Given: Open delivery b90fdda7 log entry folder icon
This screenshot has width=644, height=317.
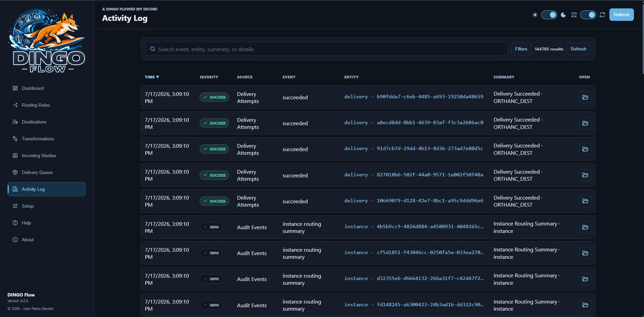Looking at the screenshot, I should tap(585, 97).
